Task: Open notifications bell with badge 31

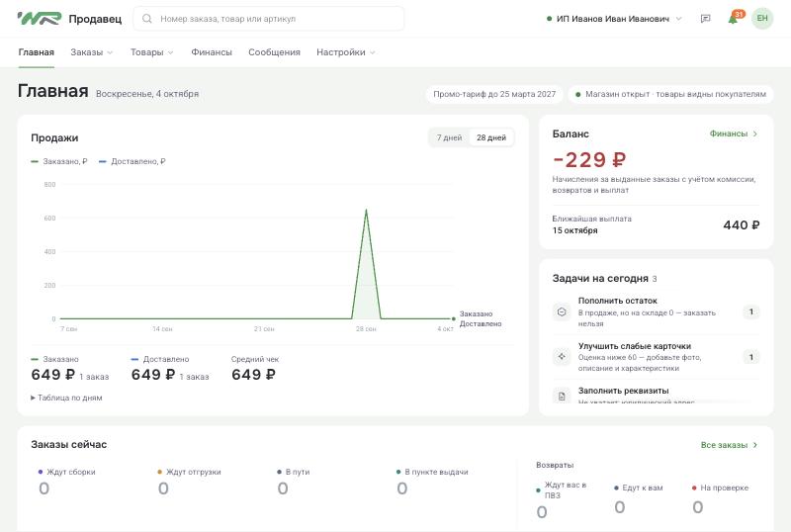Action: coord(734,19)
